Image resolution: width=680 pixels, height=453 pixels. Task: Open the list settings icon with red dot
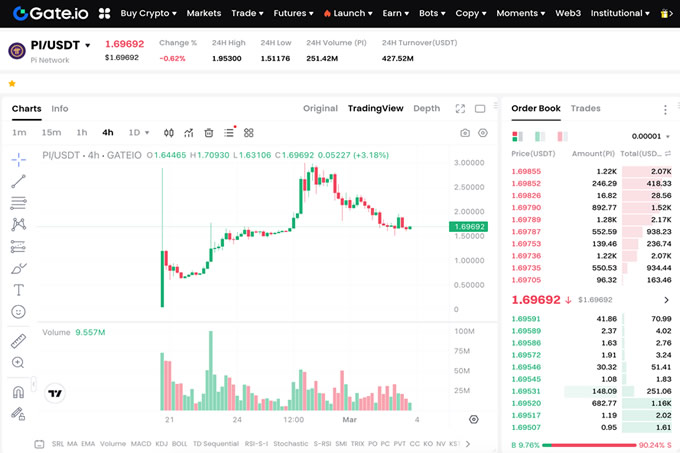pyautogui.click(x=229, y=132)
